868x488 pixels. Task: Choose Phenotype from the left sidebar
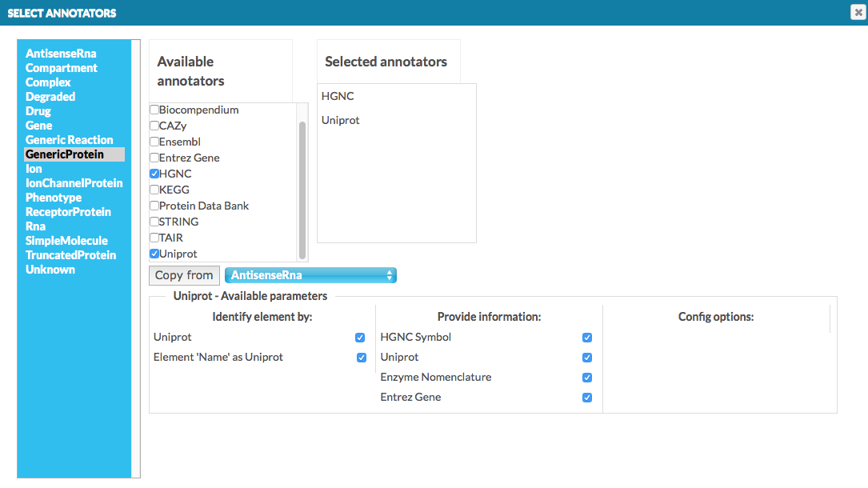click(53, 197)
